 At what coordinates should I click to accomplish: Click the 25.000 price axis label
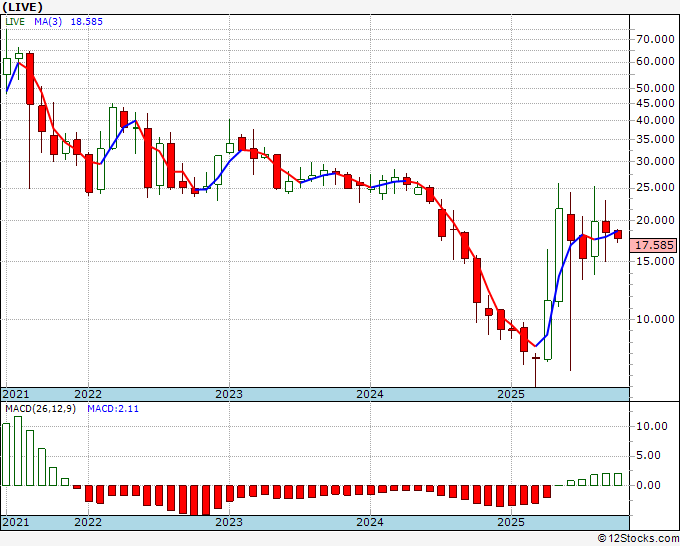click(655, 188)
